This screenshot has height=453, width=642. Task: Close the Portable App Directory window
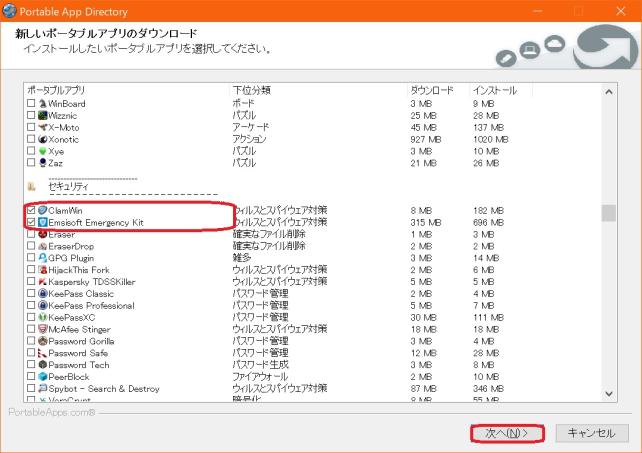coord(621,11)
